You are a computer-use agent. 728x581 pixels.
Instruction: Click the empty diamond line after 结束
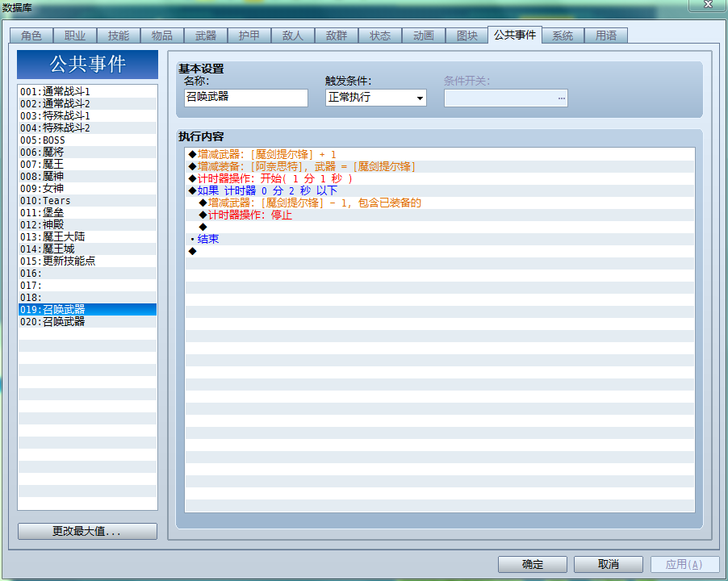pos(440,251)
